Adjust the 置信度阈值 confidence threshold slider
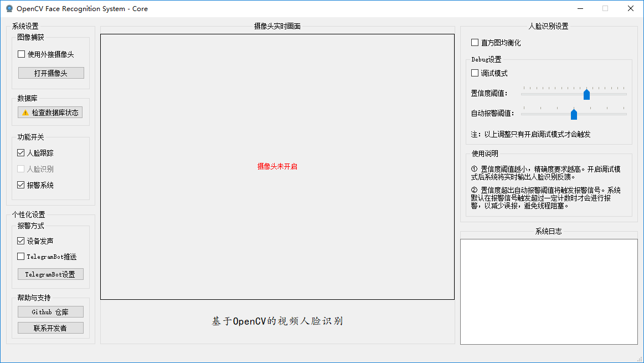Image resolution: width=644 pixels, height=363 pixels. click(x=587, y=94)
